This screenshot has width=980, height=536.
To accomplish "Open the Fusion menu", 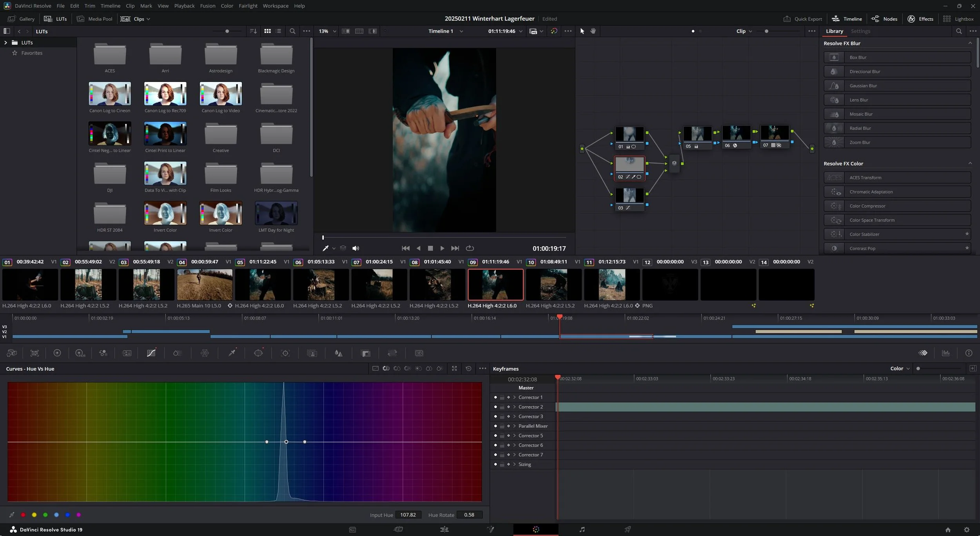I will point(207,6).
